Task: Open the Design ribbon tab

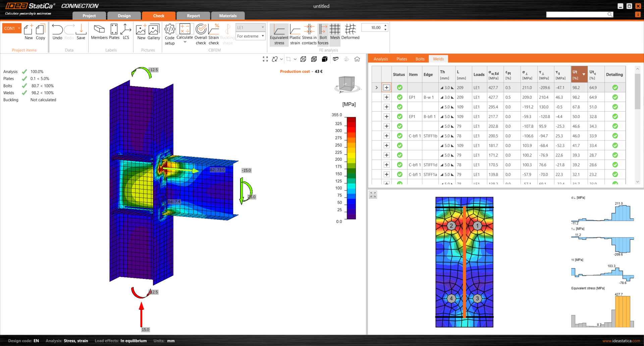Action: pyautogui.click(x=124, y=16)
